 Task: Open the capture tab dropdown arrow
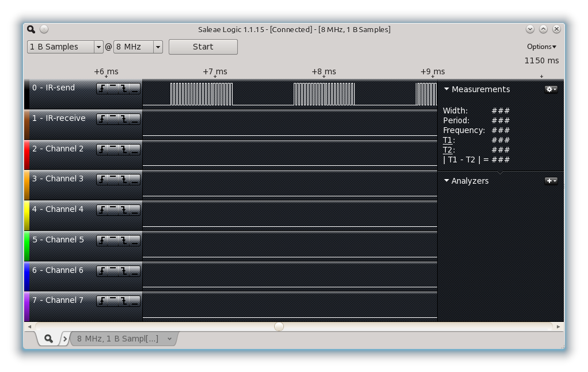tap(169, 339)
